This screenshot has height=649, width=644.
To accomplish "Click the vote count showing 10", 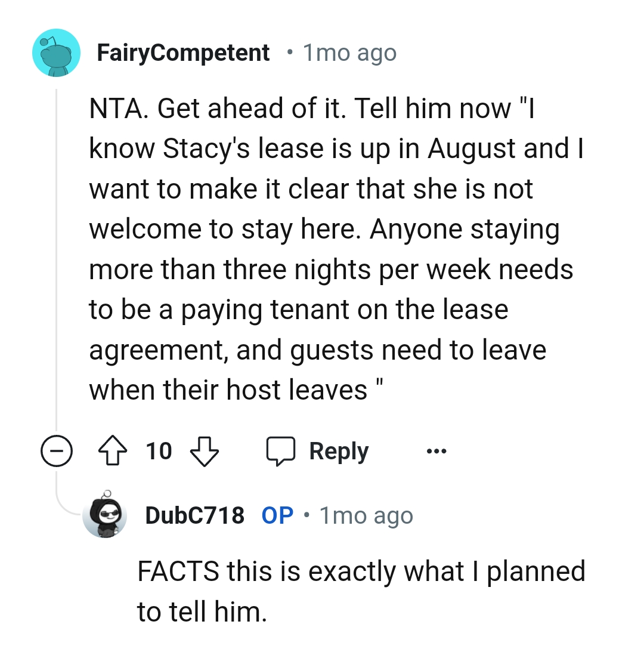I will 159,452.
